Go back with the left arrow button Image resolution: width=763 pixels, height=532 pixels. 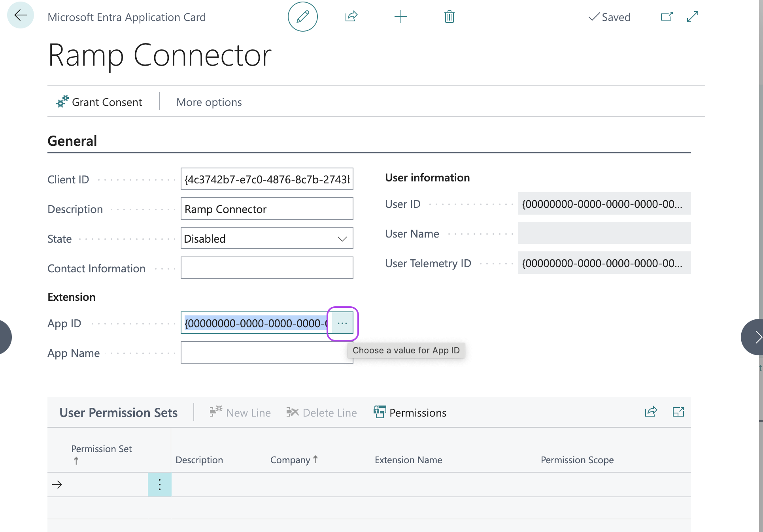coord(21,15)
